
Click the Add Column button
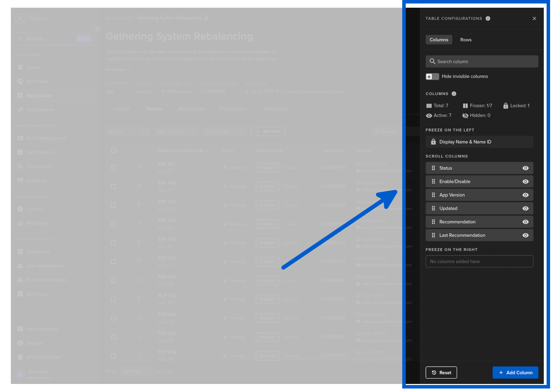tap(515, 373)
